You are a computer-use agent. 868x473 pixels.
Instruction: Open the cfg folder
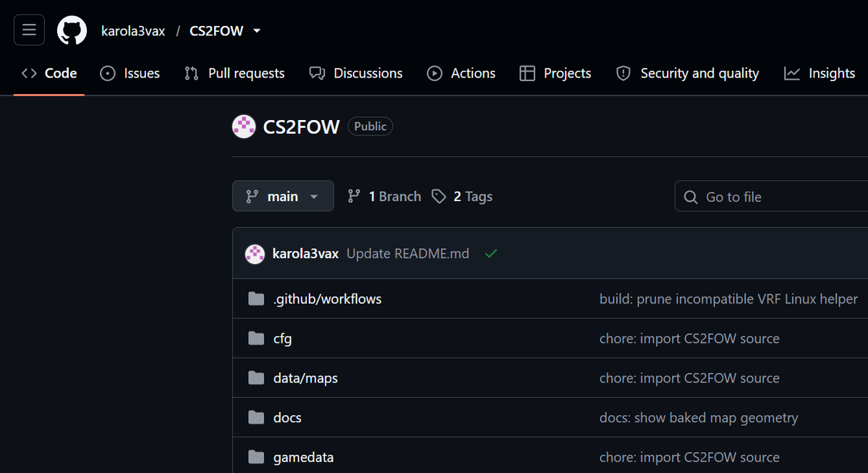(x=283, y=338)
